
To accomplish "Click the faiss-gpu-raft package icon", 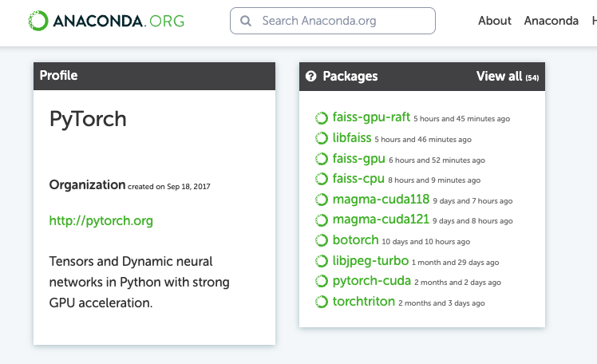I will (321, 118).
